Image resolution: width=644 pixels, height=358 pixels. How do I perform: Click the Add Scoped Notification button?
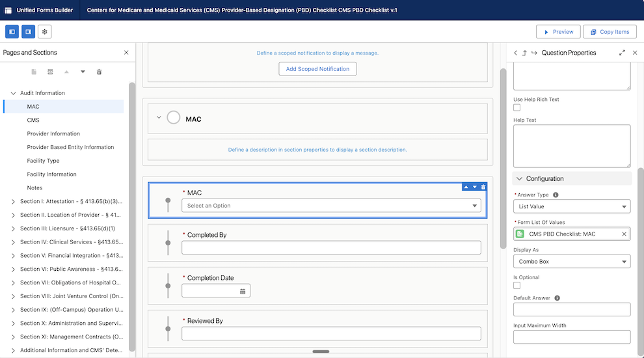(x=317, y=69)
